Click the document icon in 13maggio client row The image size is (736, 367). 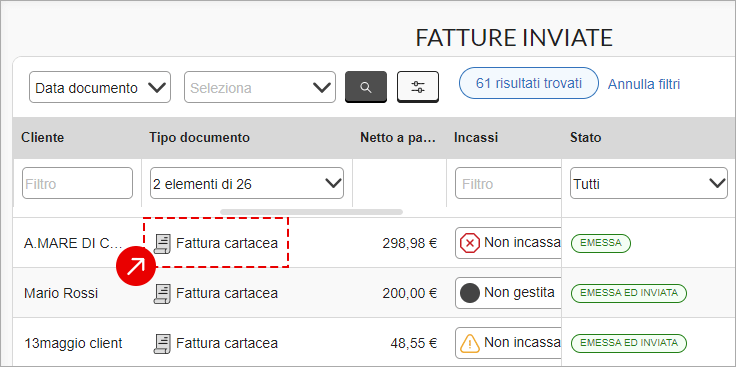pos(162,344)
